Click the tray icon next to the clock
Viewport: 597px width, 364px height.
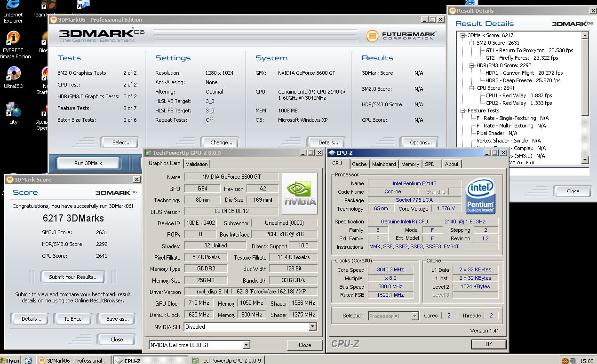coord(573,361)
